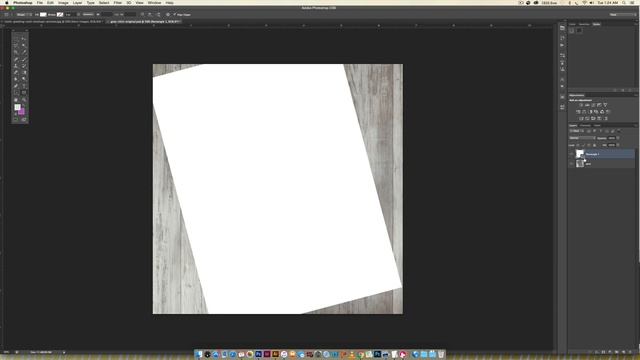Image resolution: width=640 pixels, height=360 pixels.
Task: Click the shape width input field
Action: tap(107, 15)
